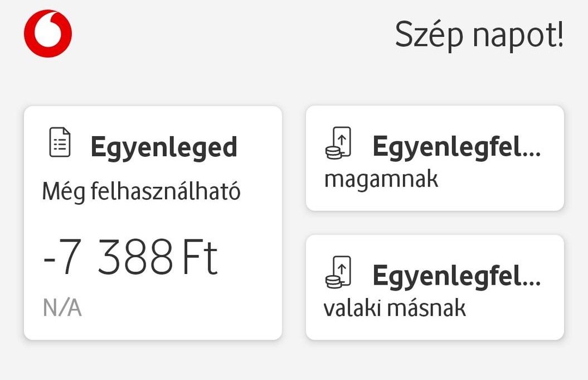This screenshot has width=588, height=380.
Task: Tap the Ft currency unit in balance
Action: coord(200,258)
